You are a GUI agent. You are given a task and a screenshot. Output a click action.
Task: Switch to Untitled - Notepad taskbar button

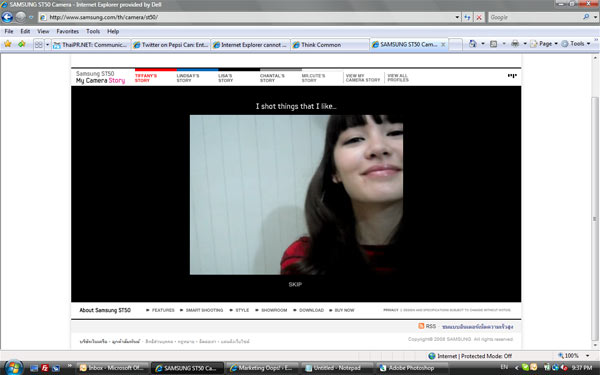336,368
